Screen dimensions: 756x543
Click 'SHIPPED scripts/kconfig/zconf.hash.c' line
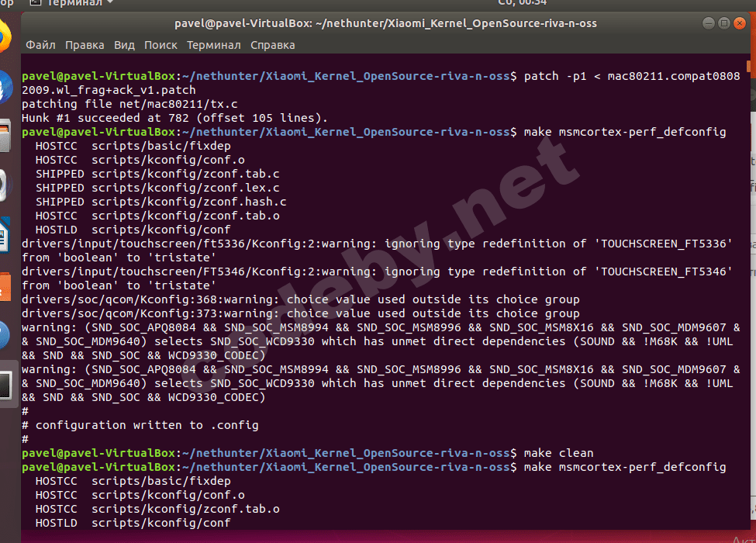tap(161, 202)
